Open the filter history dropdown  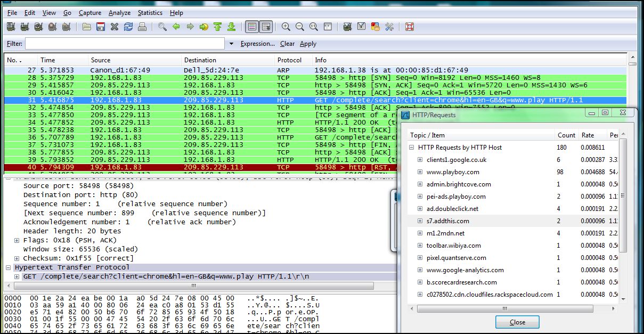pyautogui.click(x=231, y=43)
